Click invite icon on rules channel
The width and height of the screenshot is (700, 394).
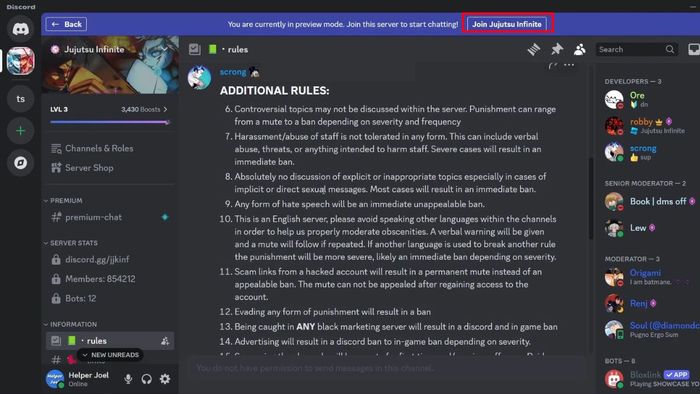coord(165,341)
